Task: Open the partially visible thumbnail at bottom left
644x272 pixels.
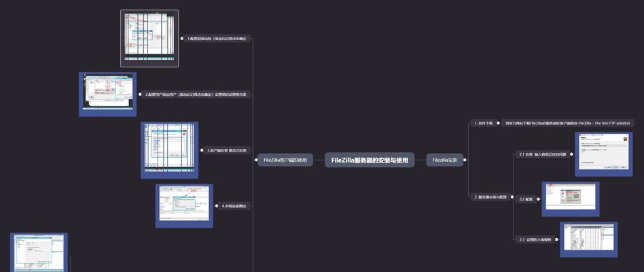Action: pos(39,252)
